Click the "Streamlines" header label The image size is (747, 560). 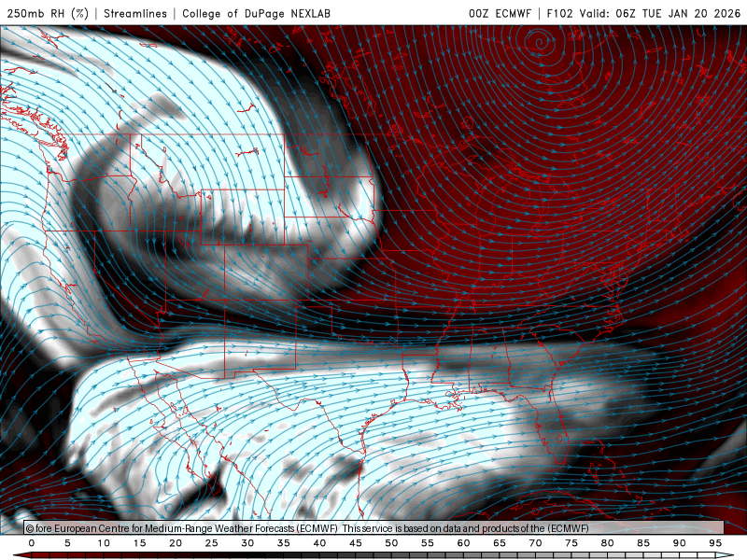tap(135, 13)
